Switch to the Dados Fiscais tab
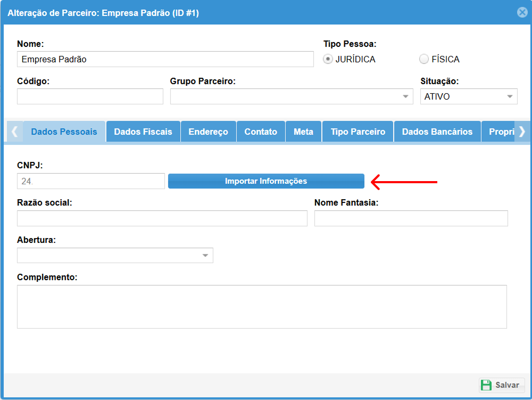Screen dimensions: 532x400 click(143, 132)
